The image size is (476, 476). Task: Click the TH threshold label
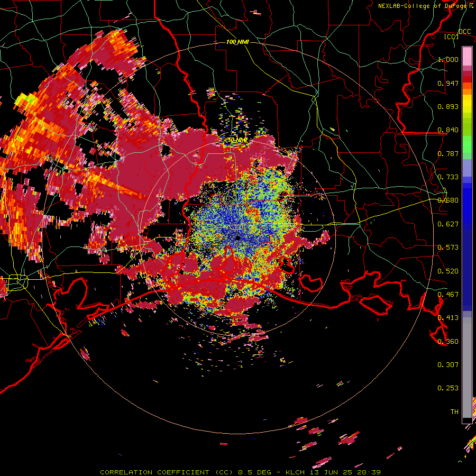[454, 412]
